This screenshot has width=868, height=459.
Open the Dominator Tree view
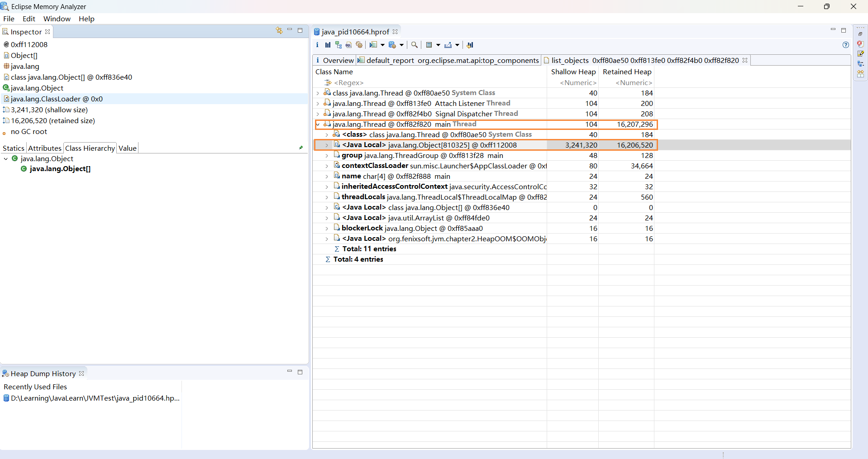pyautogui.click(x=339, y=45)
